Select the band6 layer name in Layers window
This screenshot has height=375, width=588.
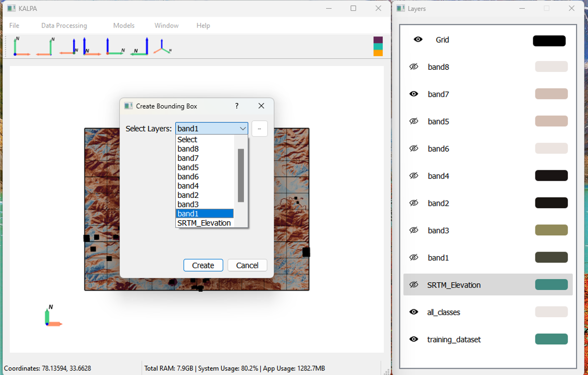click(x=438, y=148)
